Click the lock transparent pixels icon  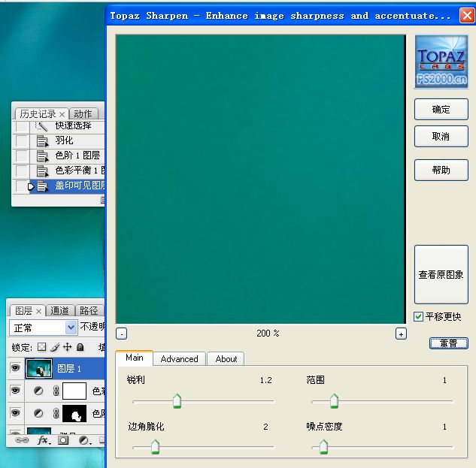click(42, 347)
